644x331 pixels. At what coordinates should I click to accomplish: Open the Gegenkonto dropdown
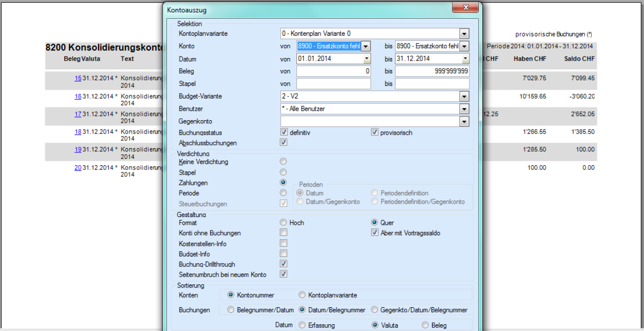464,121
